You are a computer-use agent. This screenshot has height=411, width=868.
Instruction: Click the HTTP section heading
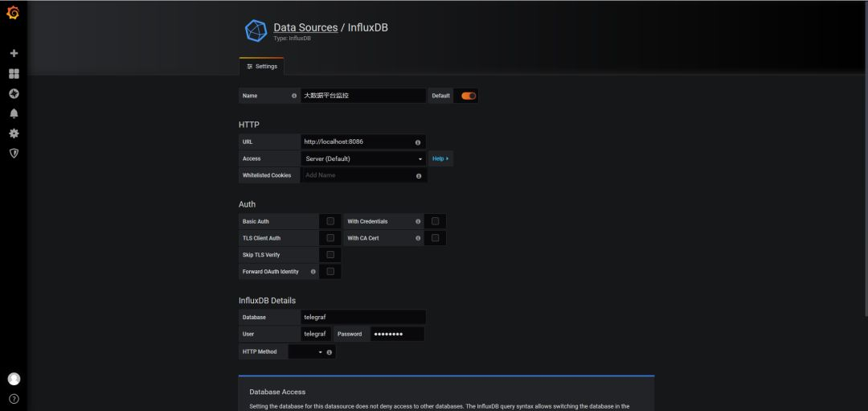pos(249,125)
